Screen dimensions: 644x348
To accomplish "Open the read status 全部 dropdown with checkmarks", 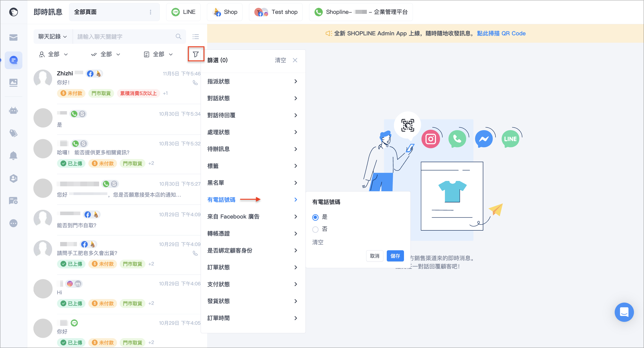I will tap(106, 54).
